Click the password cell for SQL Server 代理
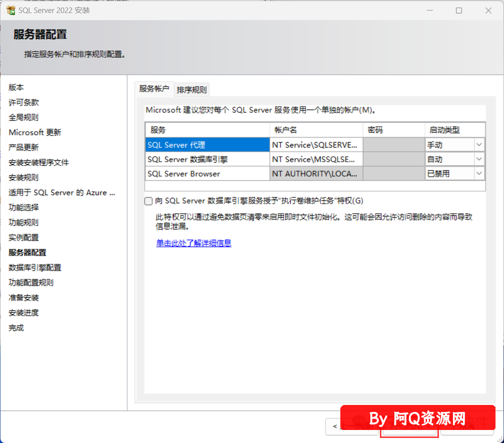 tap(394, 145)
